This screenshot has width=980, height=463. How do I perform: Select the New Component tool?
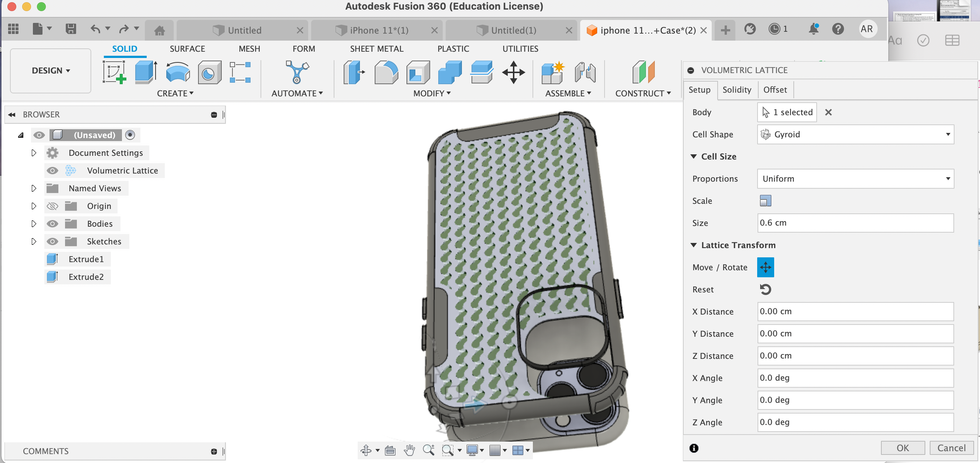(552, 72)
